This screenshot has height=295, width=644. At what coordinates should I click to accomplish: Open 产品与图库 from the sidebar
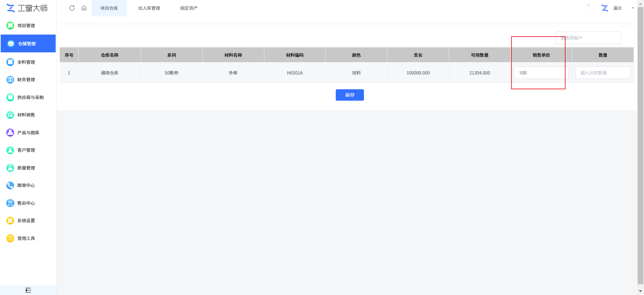click(28, 133)
